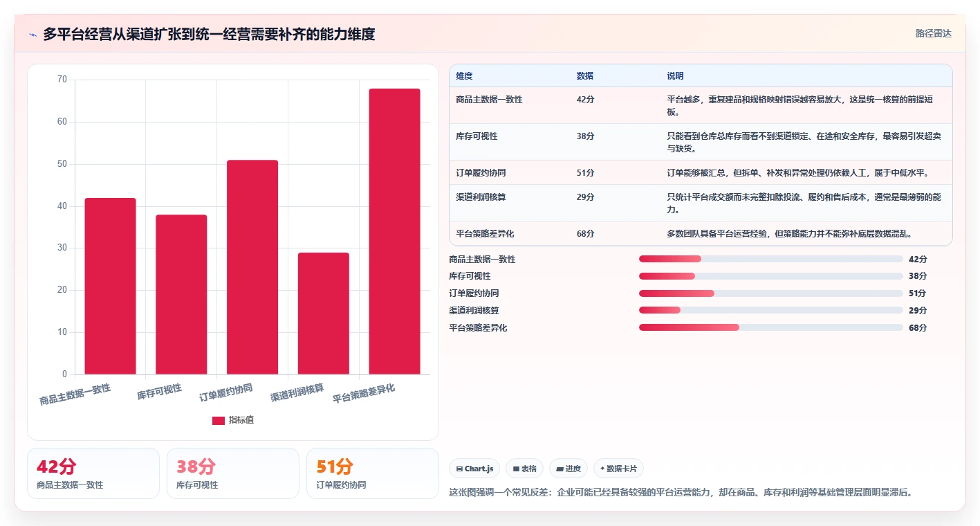Click the 平台策略差异化 progress bar

[x=771, y=327]
